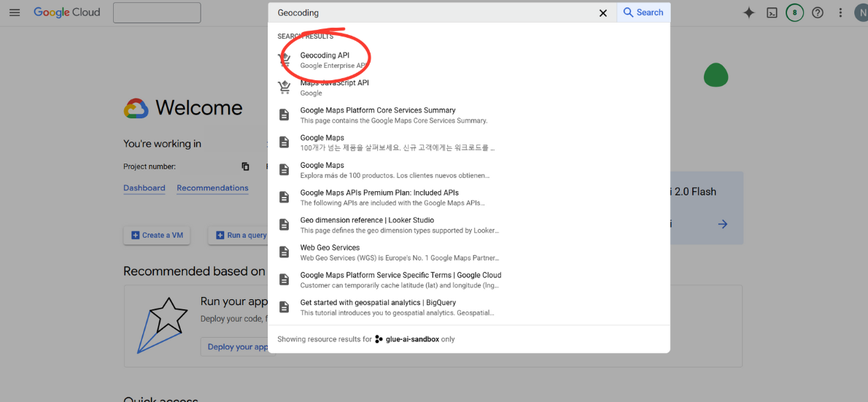This screenshot has width=868, height=402.
Task: Click the "Run your app" heading
Action: (234, 302)
